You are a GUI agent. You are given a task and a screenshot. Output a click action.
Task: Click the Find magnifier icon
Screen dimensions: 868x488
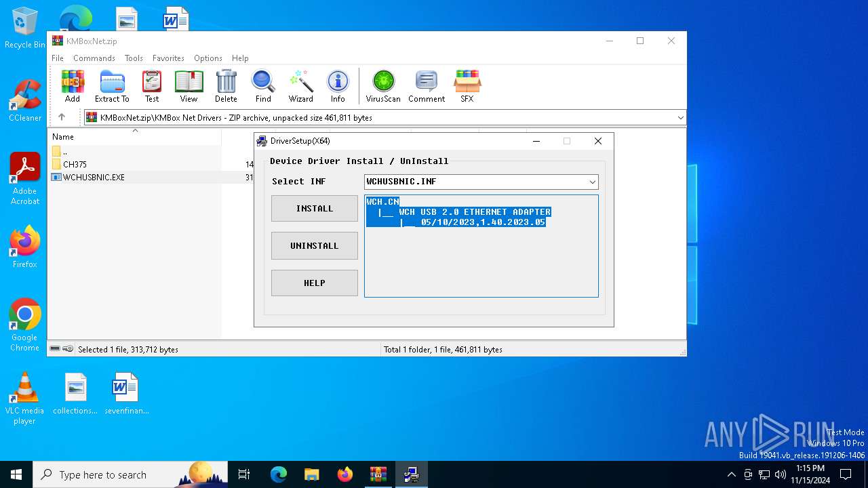[x=263, y=86]
